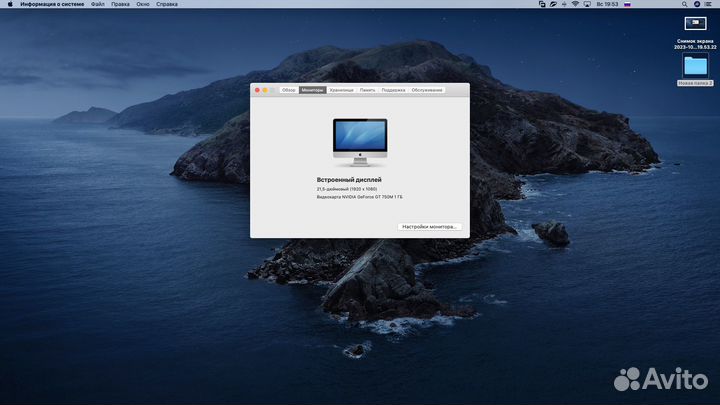This screenshot has width=720, height=405.
Task: Open the Файл menu
Action: [97, 4]
